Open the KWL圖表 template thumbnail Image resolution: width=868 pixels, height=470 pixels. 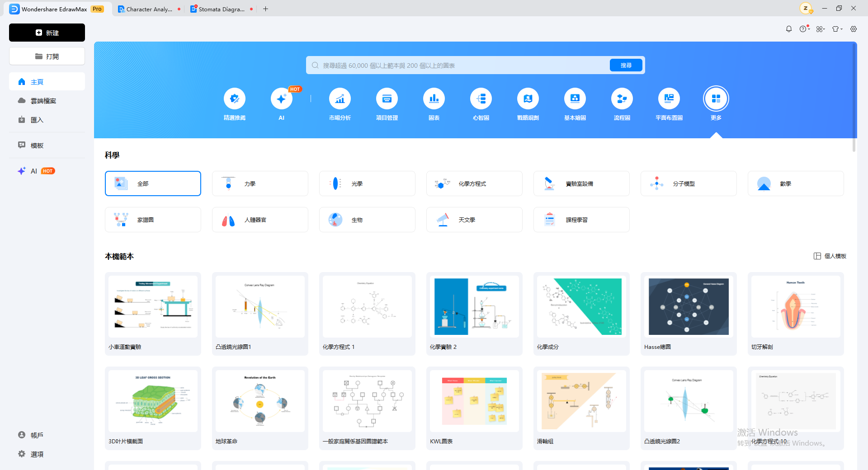coord(474,401)
